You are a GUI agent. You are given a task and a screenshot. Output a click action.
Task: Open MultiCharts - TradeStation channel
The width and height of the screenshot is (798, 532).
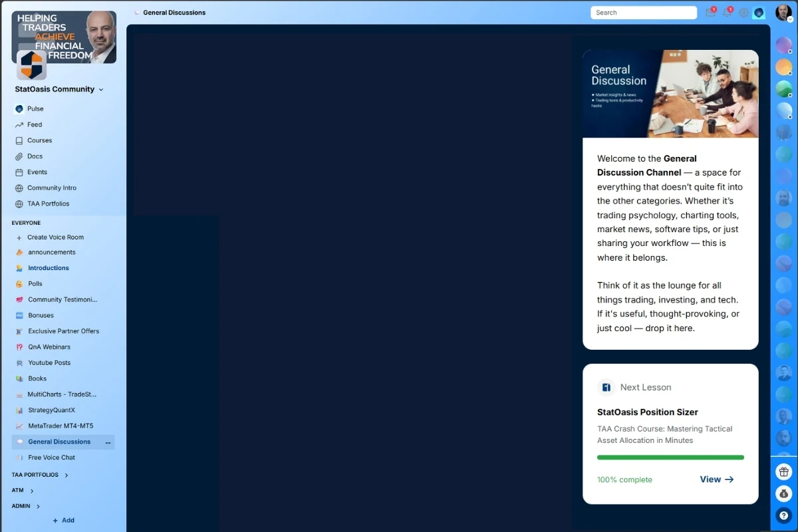pyautogui.click(x=61, y=394)
